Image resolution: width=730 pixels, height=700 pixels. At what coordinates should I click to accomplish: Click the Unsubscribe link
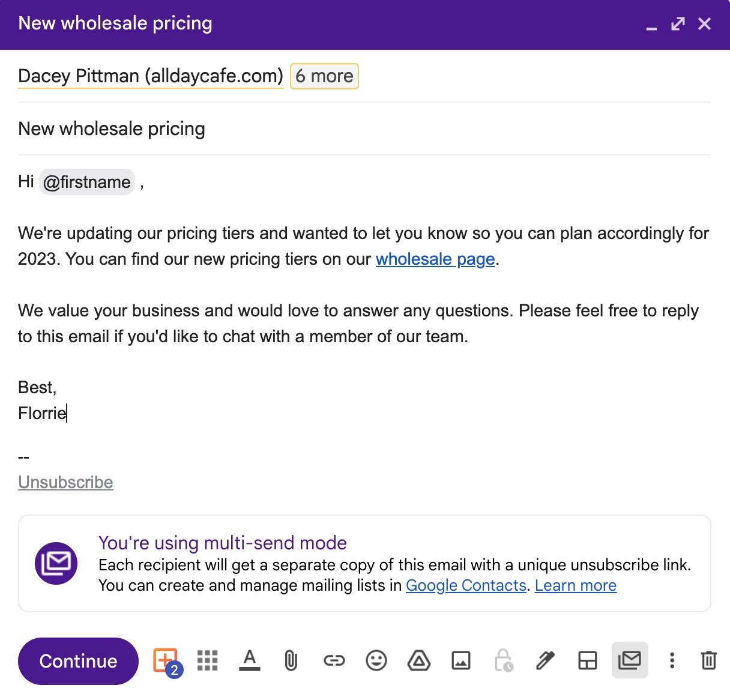(65, 482)
